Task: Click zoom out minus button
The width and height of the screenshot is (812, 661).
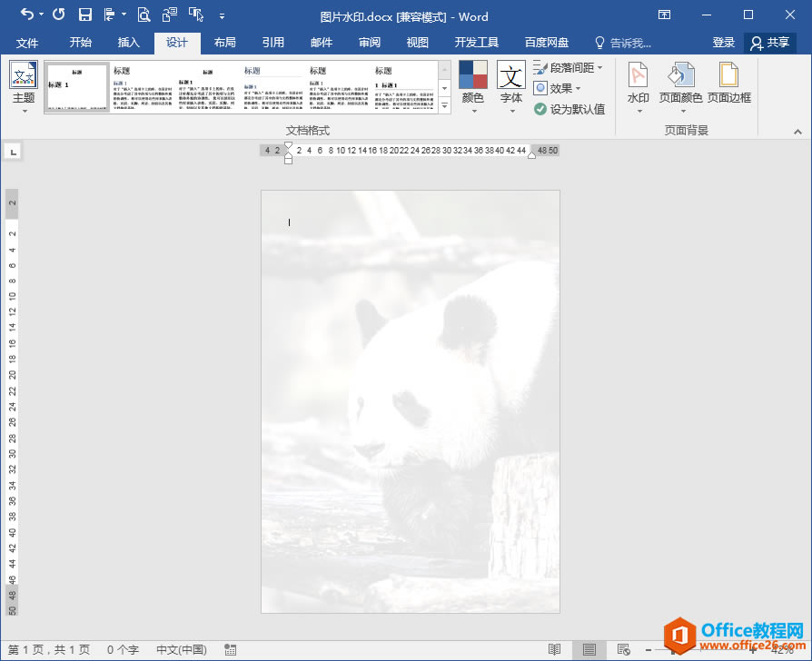Action: [649, 649]
